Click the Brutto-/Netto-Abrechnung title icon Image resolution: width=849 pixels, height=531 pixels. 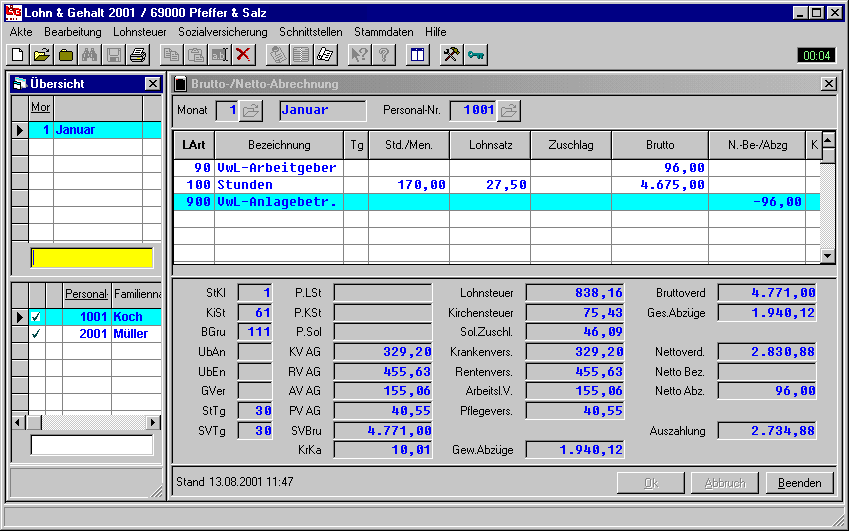(181, 84)
